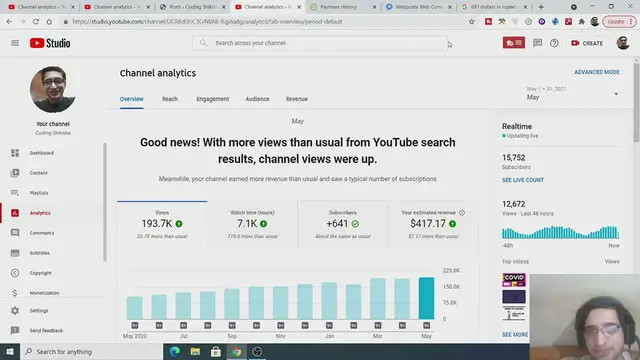The height and width of the screenshot is (360, 640).
Task: Open ADVANCED MODE
Action: click(597, 72)
